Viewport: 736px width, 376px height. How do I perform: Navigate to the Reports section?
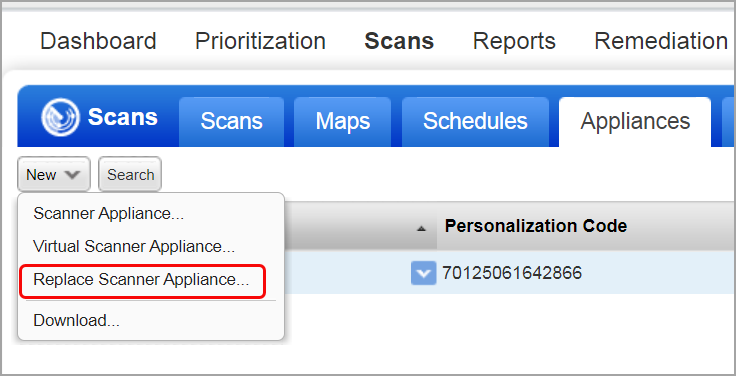point(514,41)
